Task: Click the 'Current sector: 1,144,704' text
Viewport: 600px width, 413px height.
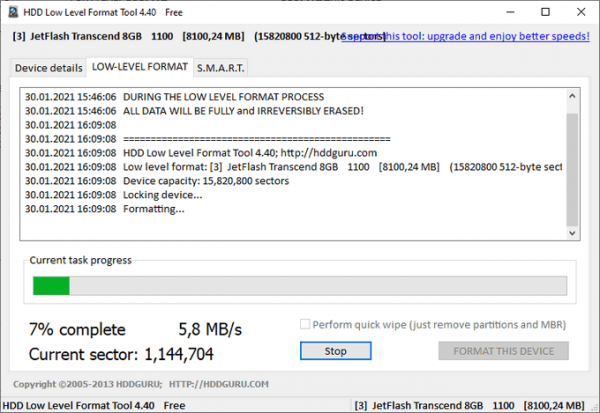Action: [x=121, y=354]
